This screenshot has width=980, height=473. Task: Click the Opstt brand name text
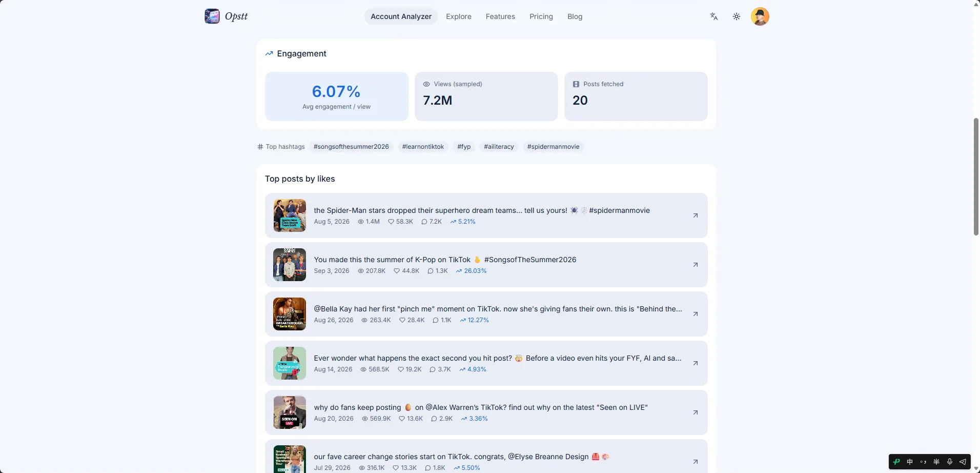pos(236,16)
